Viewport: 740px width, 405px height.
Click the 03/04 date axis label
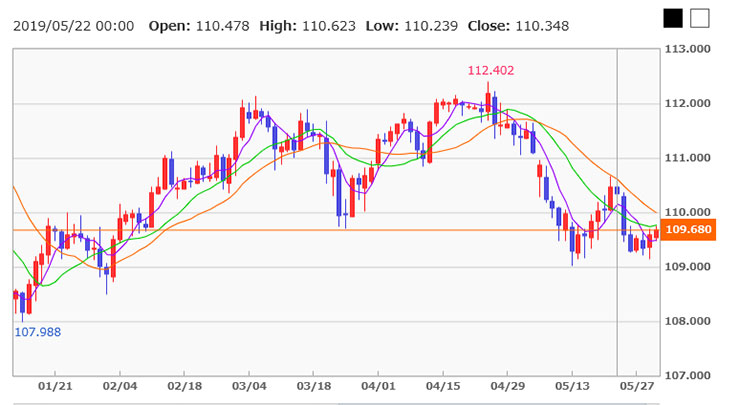point(249,386)
